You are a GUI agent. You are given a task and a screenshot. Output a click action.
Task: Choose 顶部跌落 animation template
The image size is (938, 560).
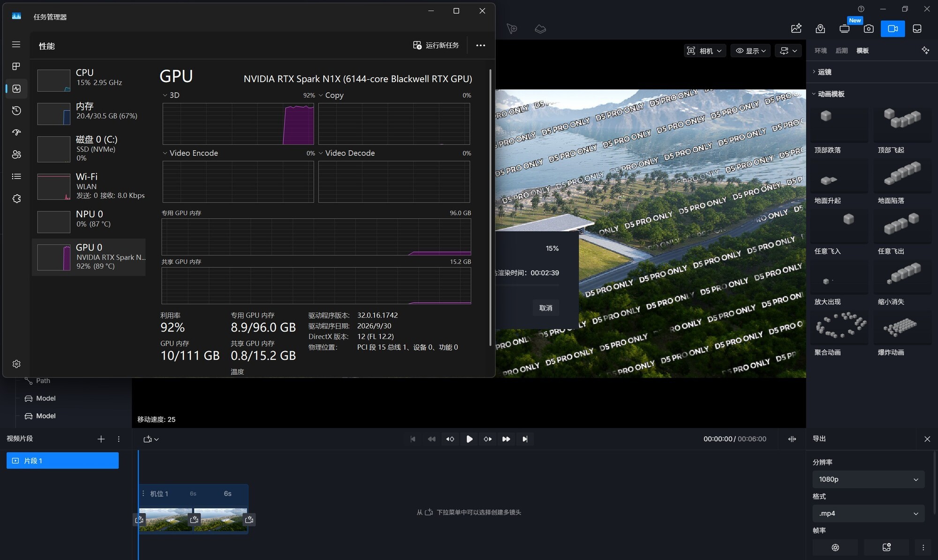(x=839, y=130)
